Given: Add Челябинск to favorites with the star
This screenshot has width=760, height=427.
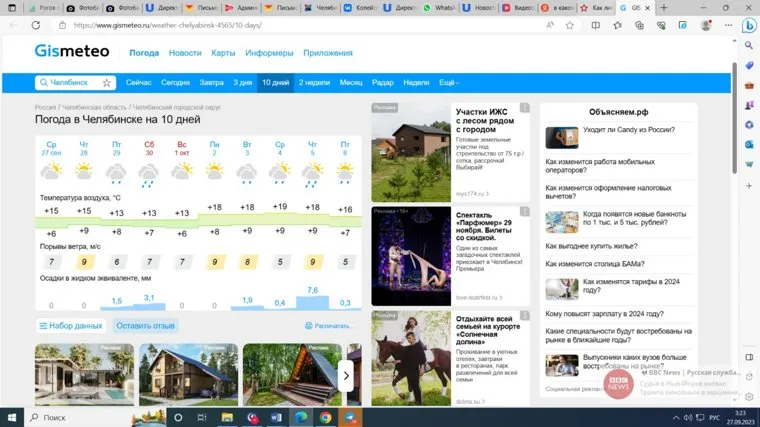Looking at the screenshot, I should (x=107, y=82).
